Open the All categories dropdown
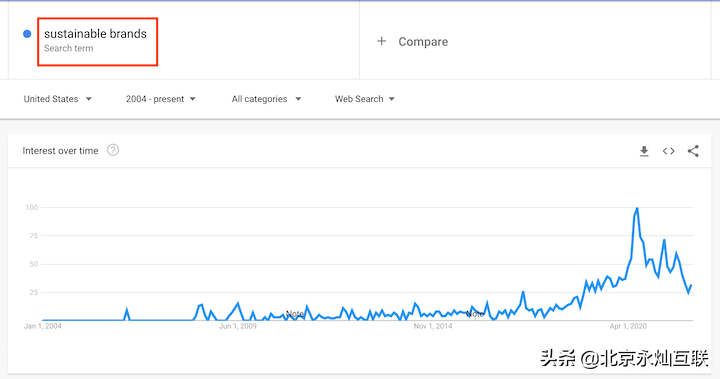 [x=266, y=99]
